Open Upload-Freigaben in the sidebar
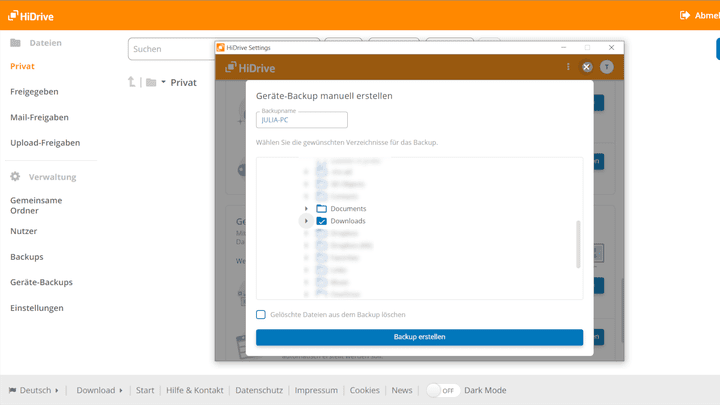The image size is (720, 405). pos(45,143)
